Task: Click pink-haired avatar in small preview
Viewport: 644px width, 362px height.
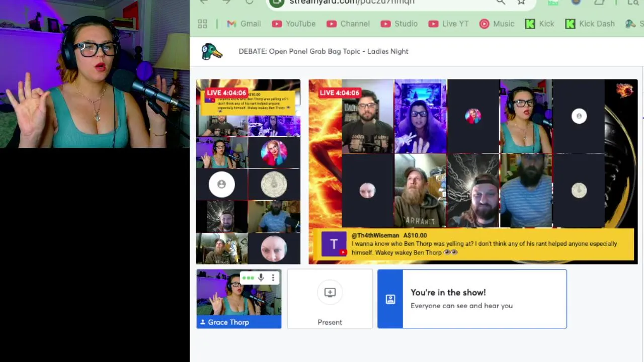Action: 274,152
